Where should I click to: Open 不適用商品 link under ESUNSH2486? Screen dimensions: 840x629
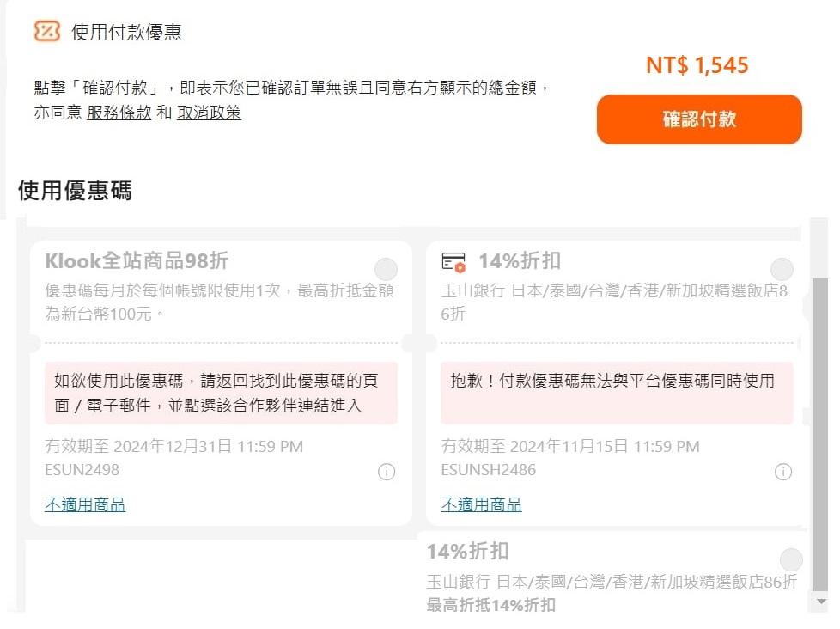(x=481, y=504)
